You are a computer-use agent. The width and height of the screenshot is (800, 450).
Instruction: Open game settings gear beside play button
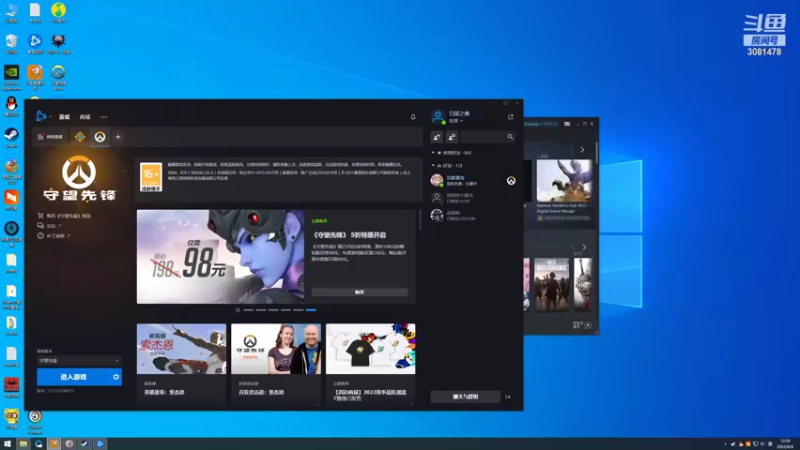(116, 377)
